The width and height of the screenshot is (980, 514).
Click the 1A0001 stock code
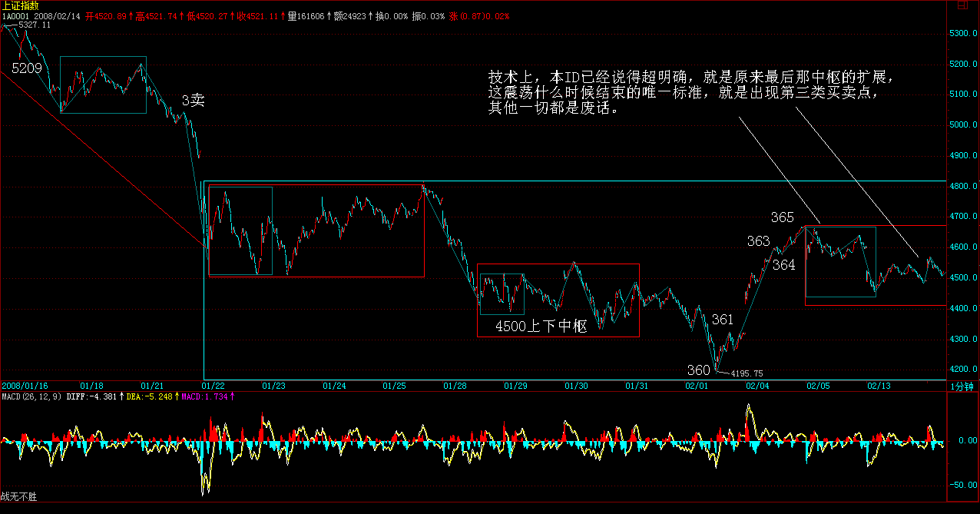click(x=14, y=16)
